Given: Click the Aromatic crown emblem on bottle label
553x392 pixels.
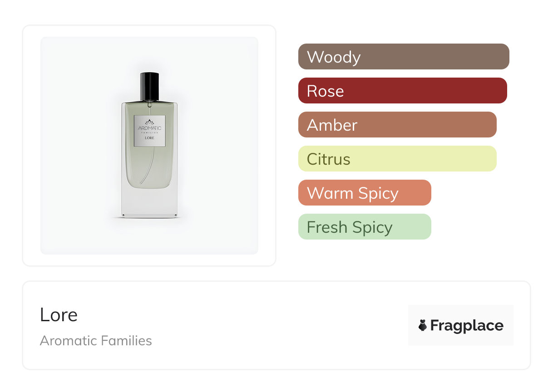Looking at the screenshot, I should pos(149,122).
